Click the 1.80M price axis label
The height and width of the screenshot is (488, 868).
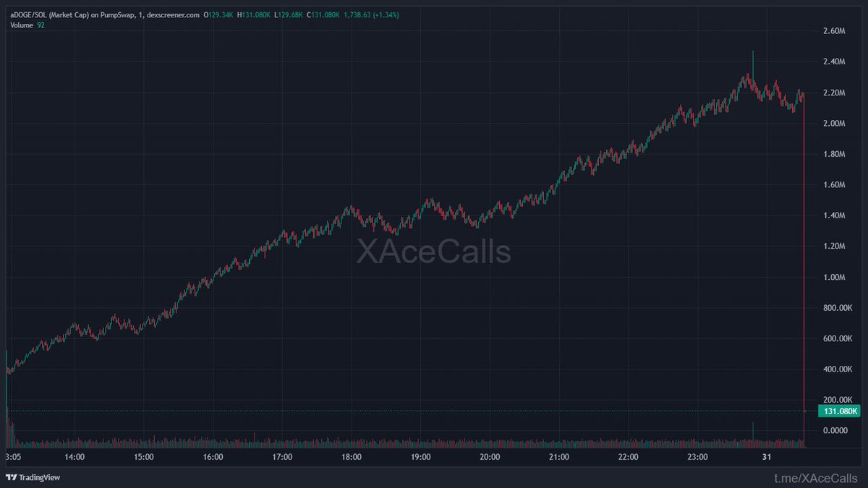835,154
